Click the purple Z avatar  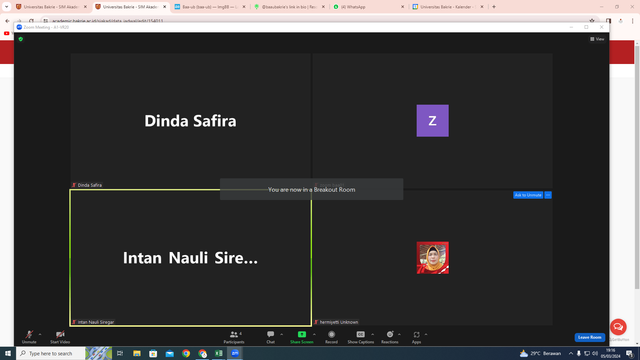point(432,120)
